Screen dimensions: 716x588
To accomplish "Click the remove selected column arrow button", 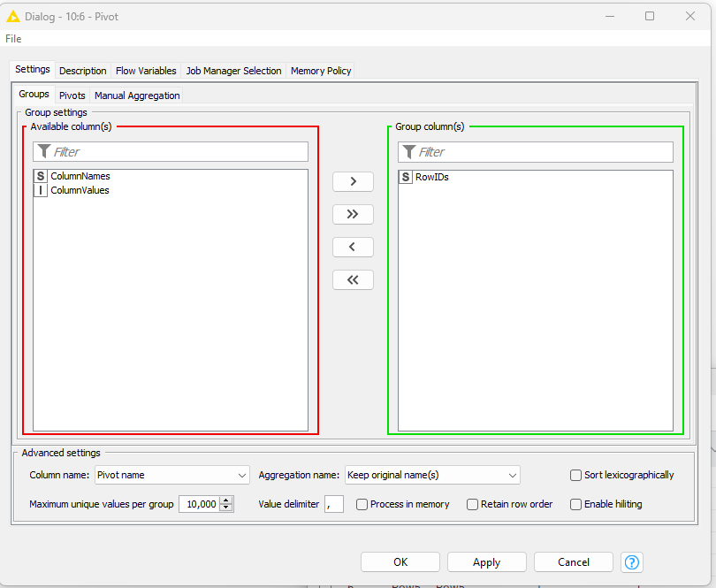I will click(353, 247).
